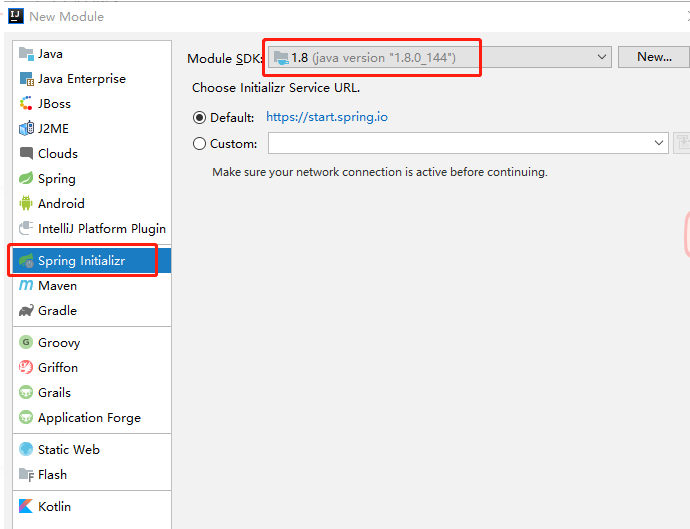Click the Flash folder icon
This screenshot has height=529, width=690.
click(26, 474)
